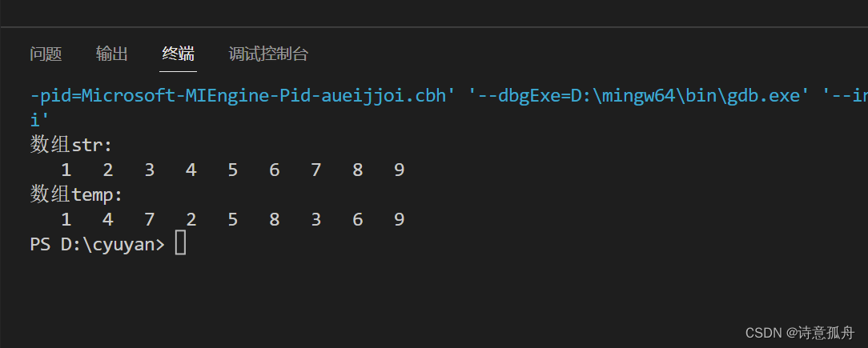The image size is (868, 348).
Task: Click the panel's top border divider line
Action: 434,27
